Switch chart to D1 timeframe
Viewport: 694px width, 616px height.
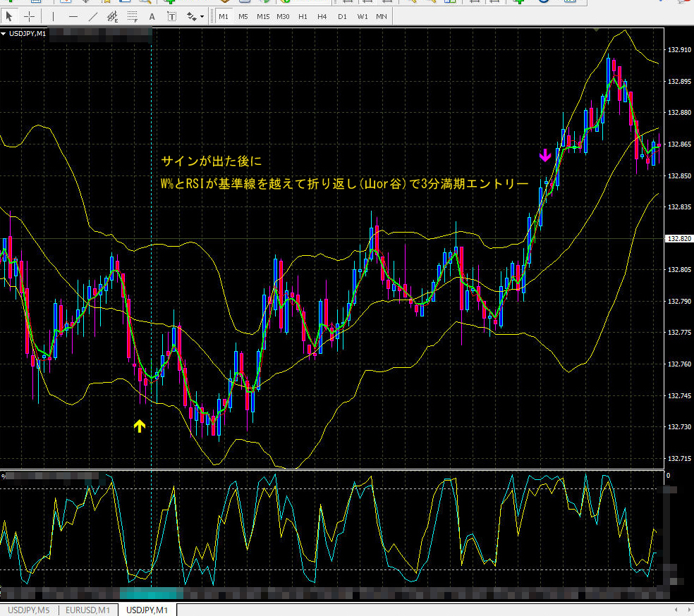[x=342, y=17]
